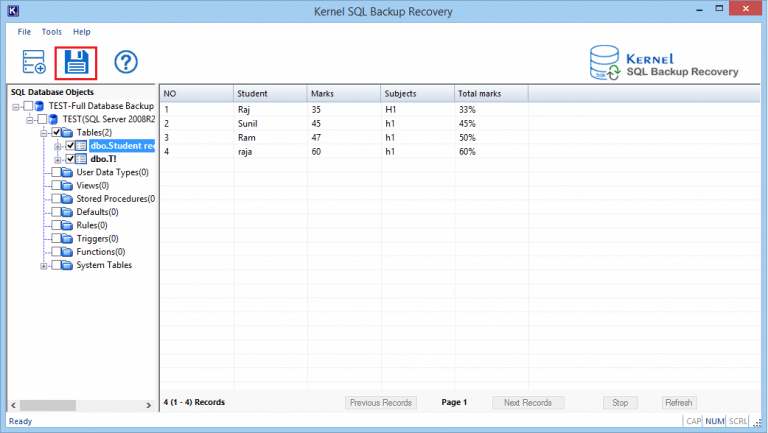Expand the System Tables node

point(44,266)
